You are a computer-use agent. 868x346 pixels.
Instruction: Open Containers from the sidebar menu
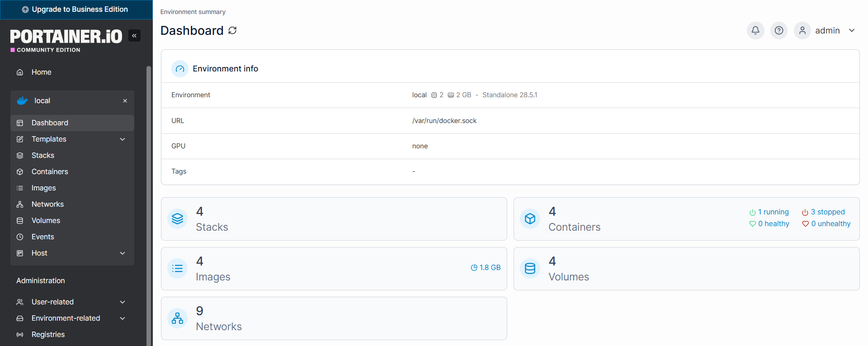[x=72, y=172]
